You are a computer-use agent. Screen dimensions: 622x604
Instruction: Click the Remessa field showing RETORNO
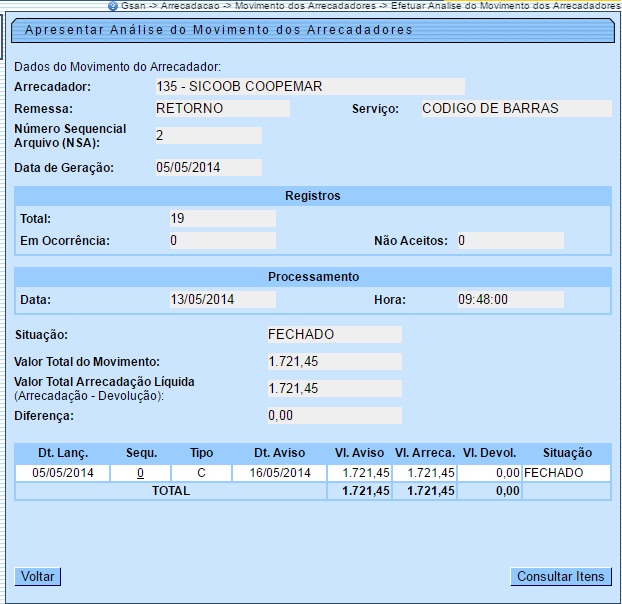click(x=221, y=108)
